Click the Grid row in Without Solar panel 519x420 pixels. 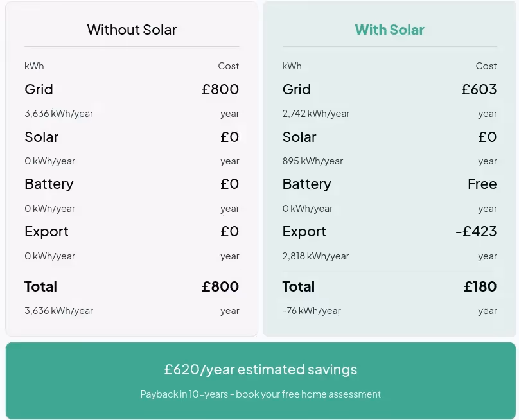coord(39,89)
